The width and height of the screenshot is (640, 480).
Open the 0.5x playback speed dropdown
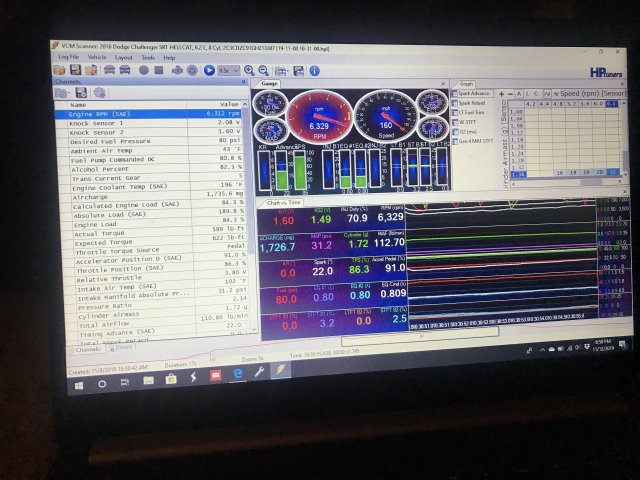point(228,71)
